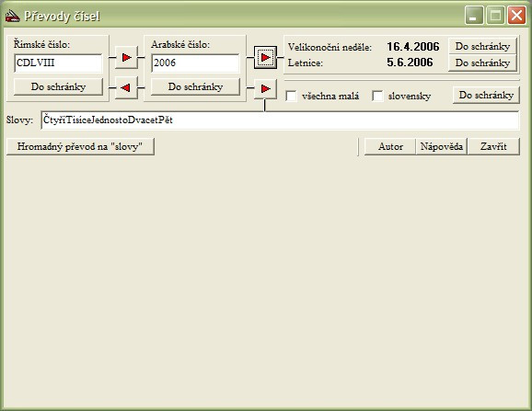The width and height of the screenshot is (532, 411).
Task: Toggle the "slovensky" checkbox
Action: 377,96
